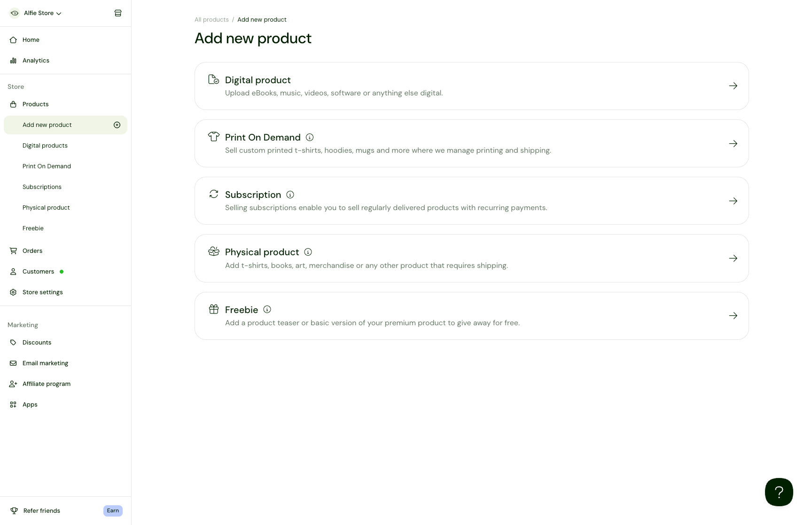
Task: Select the Discounts tag icon
Action: (14, 342)
